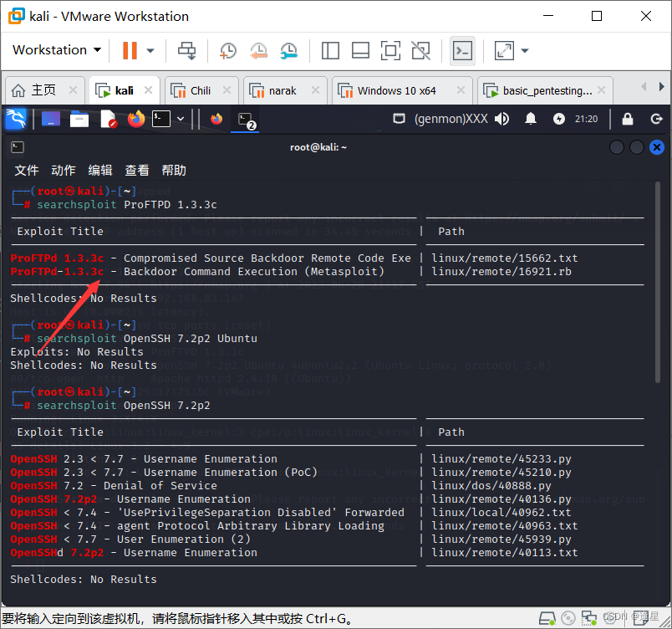The width and height of the screenshot is (672, 629).
Task: Toggle the library sidebar view icon
Action: pyautogui.click(x=330, y=50)
